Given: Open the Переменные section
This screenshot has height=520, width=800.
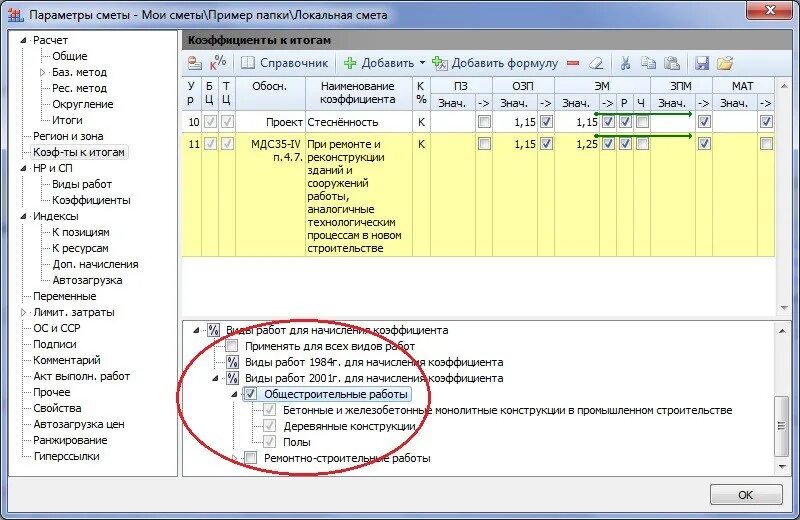Looking at the screenshot, I should (x=64, y=296).
